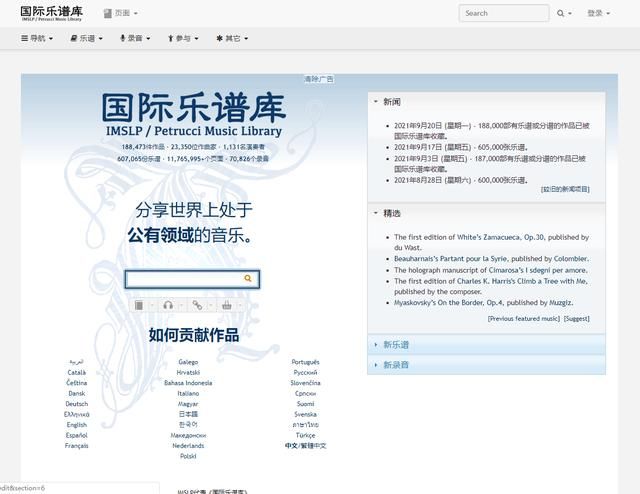Expand the 新录音 new recordings section
The width and height of the screenshot is (640, 494).
[x=486, y=365]
